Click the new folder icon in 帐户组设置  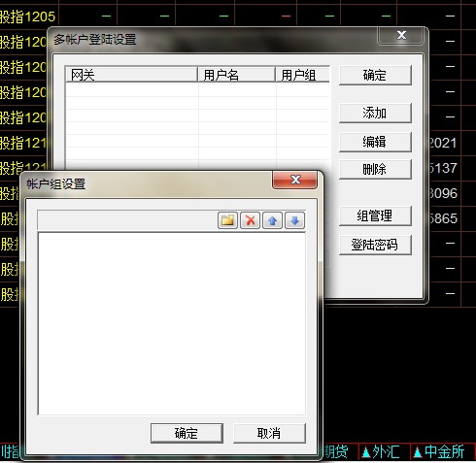click(x=227, y=220)
